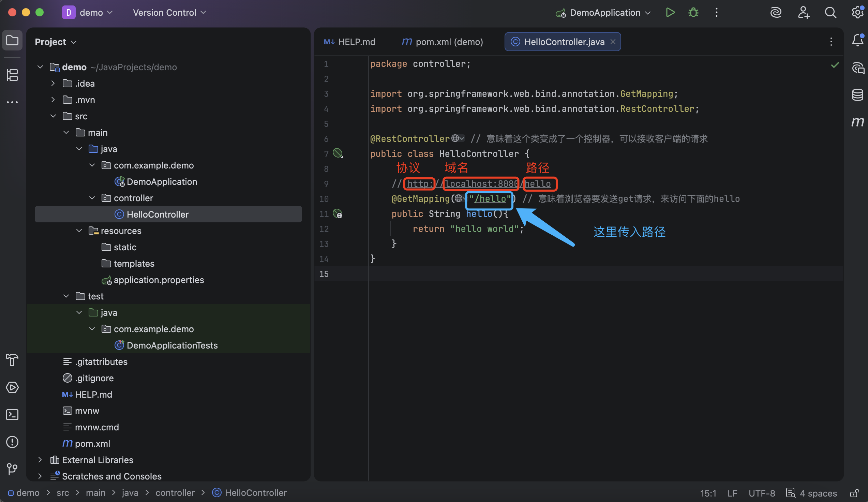Toggle read-only lock icon in status bar

pos(854,493)
